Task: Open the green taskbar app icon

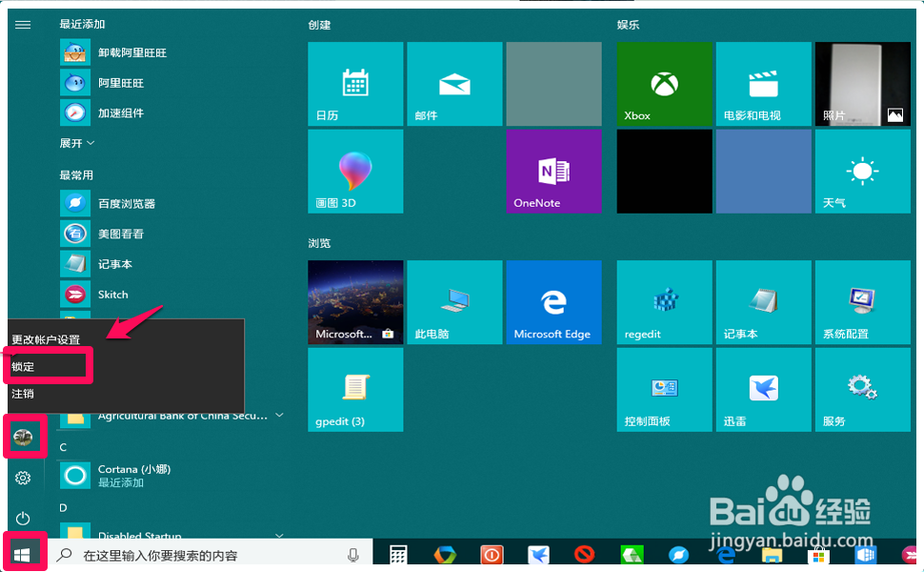Action: click(x=632, y=555)
